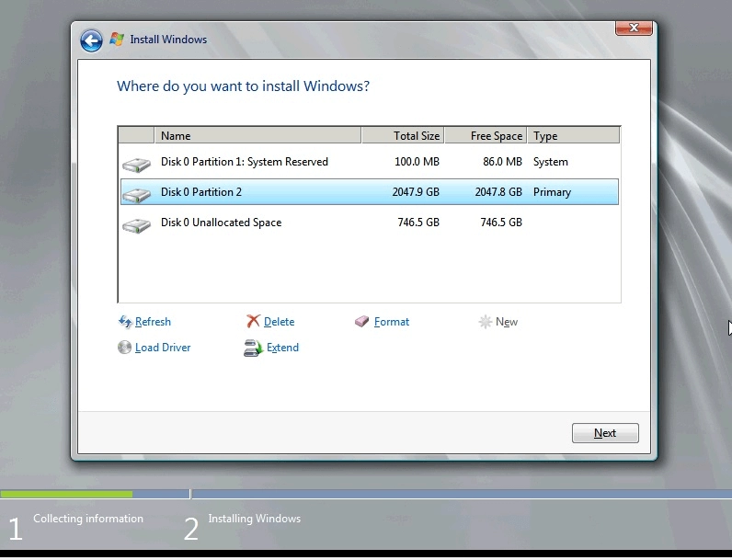
Task: Click the Extend drives icon
Action: pos(254,348)
